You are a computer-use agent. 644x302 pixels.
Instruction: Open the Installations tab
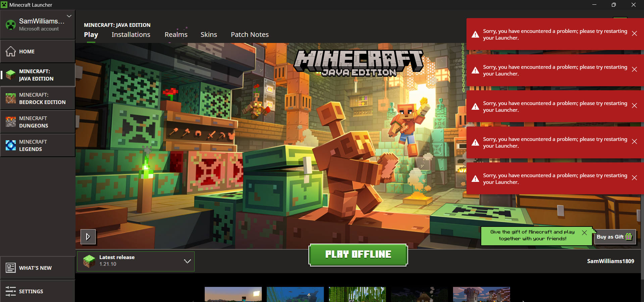point(131,35)
